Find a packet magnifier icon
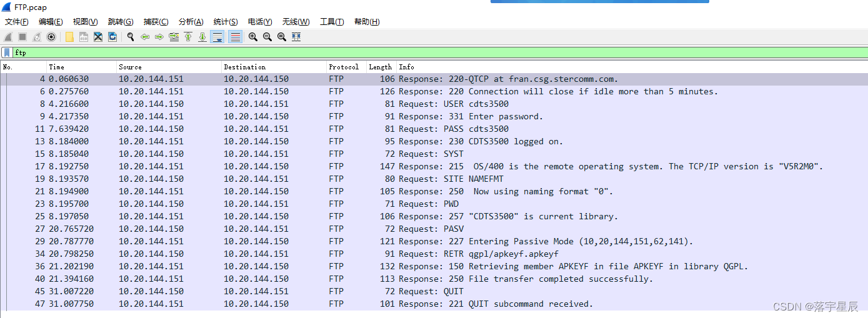Screen dimensions: 868x318 (131, 37)
